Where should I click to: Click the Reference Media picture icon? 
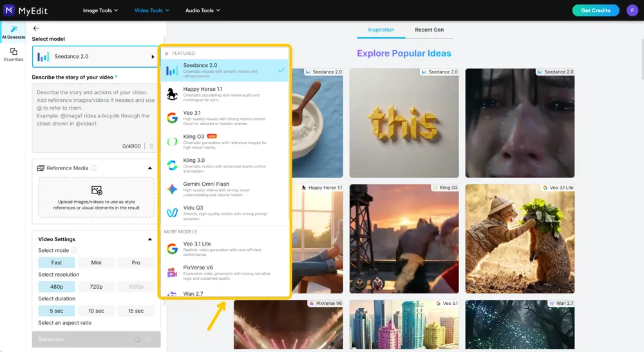pyautogui.click(x=41, y=168)
